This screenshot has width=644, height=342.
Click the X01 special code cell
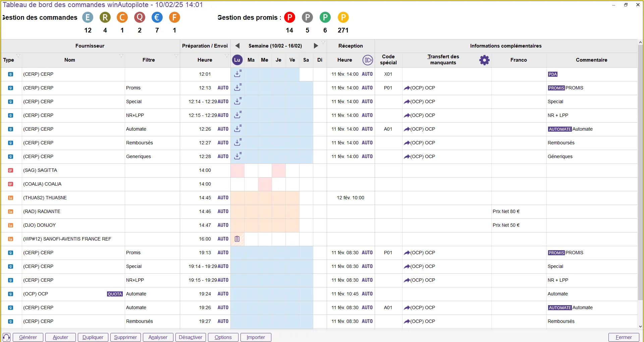(388, 74)
